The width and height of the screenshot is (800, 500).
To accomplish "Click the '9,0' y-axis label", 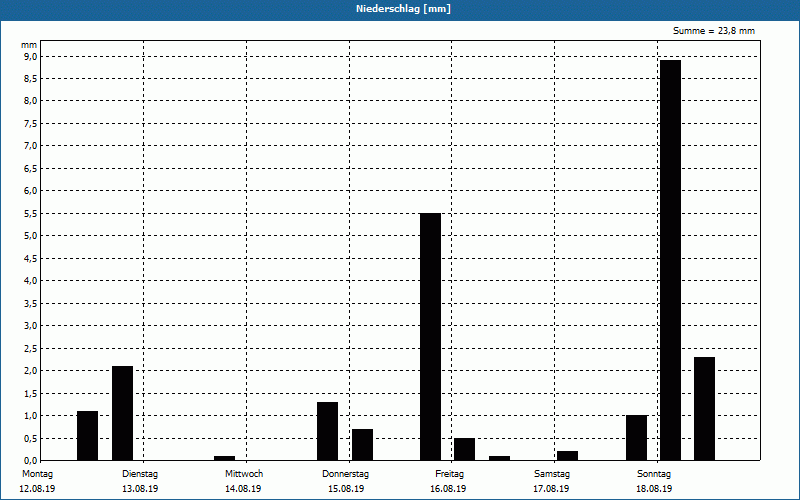I will pyautogui.click(x=31, y=56).
